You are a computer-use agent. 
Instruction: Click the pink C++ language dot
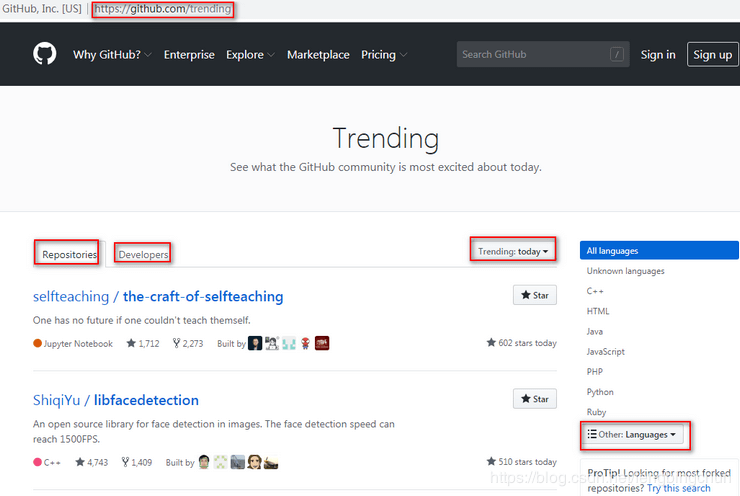[37, 462]
